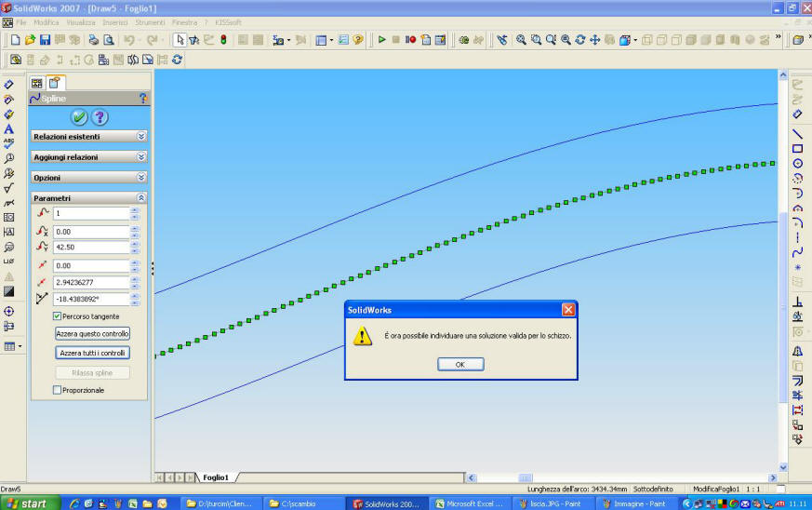812x510 pixels.
Task: Click the Note annotation letter A icon
Action: [x=8, y=128]
